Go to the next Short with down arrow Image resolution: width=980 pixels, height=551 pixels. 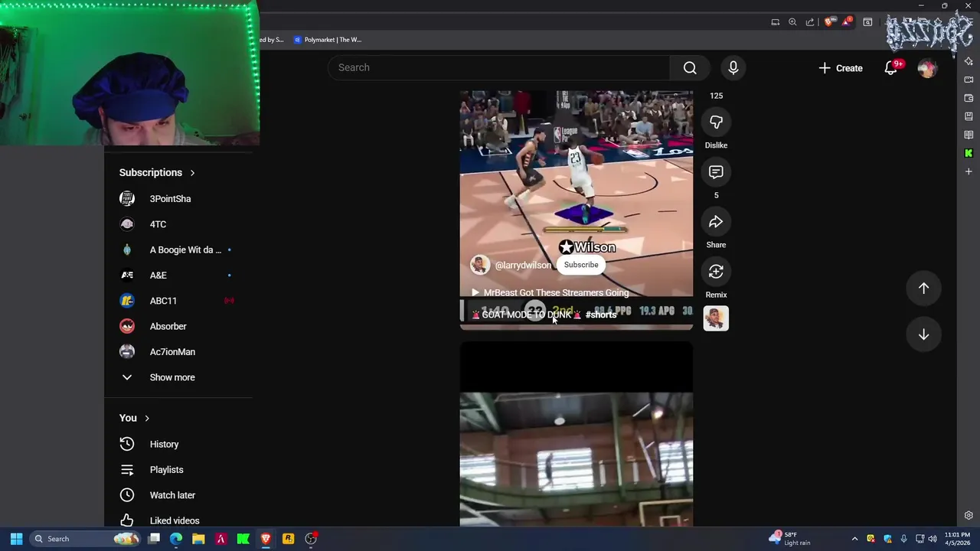click(923, 334)
